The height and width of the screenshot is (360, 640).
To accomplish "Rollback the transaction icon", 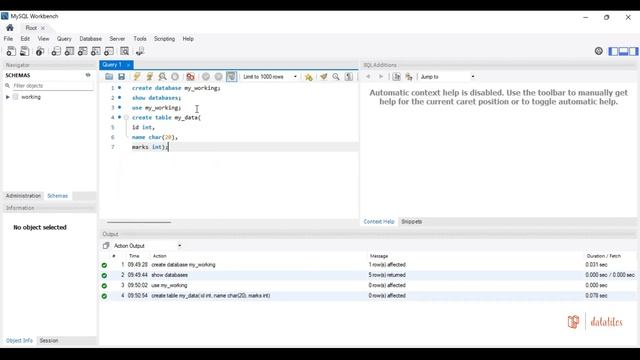I will pyautogui.click(x=218, y=77).
